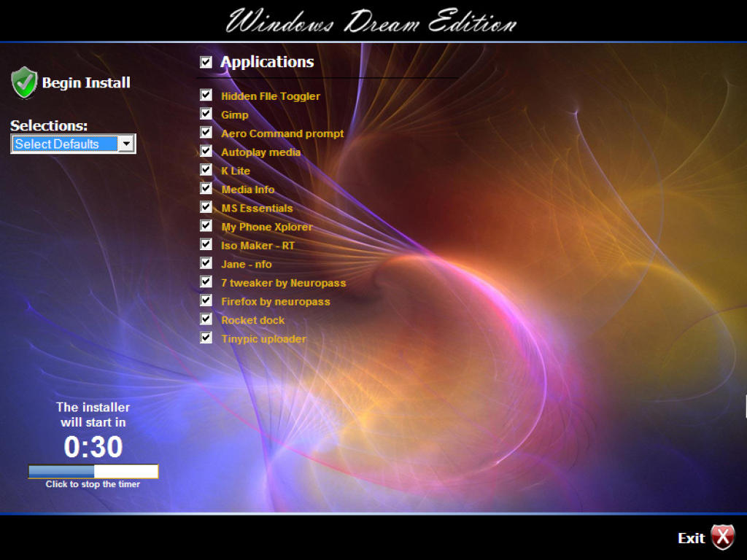Click the 'Applications' heading text
747x560 pixels.
click(267, 62)
